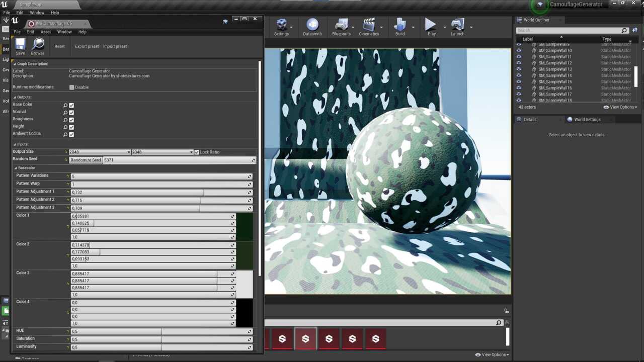Save the Camouflage substance asset
Image resolution: width=644 pixels, height=362 pixels.
(20, 46)
